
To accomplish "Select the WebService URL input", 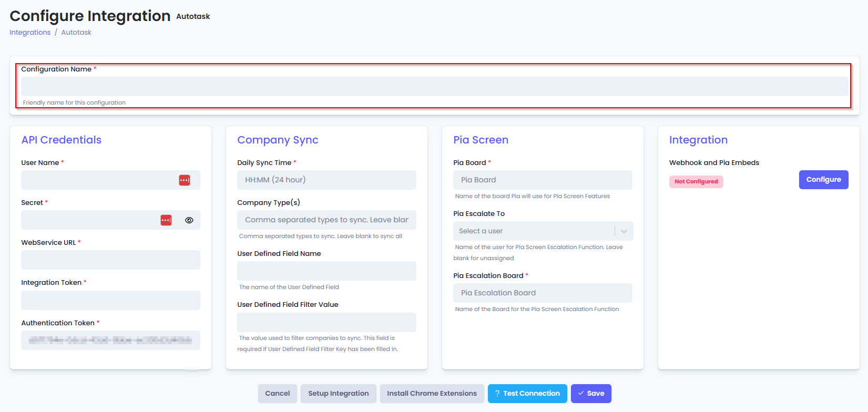I will click(x=110, y=260).
